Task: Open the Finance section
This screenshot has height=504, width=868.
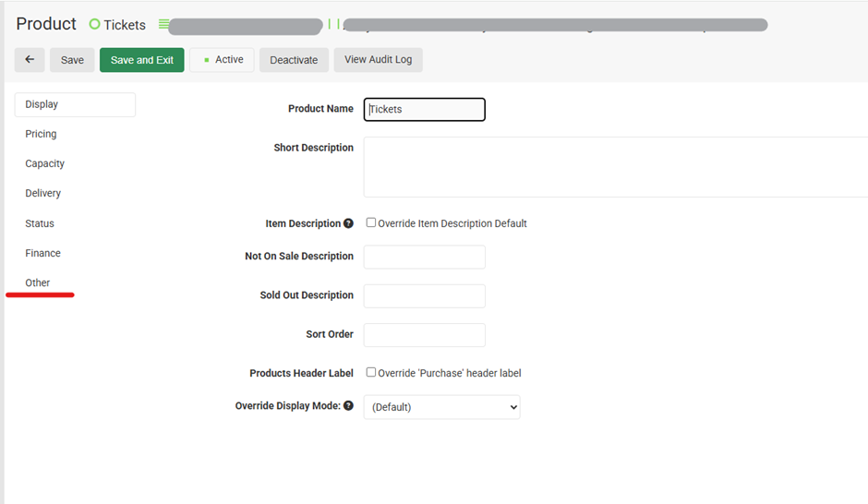Action: (x=42, y=253)
